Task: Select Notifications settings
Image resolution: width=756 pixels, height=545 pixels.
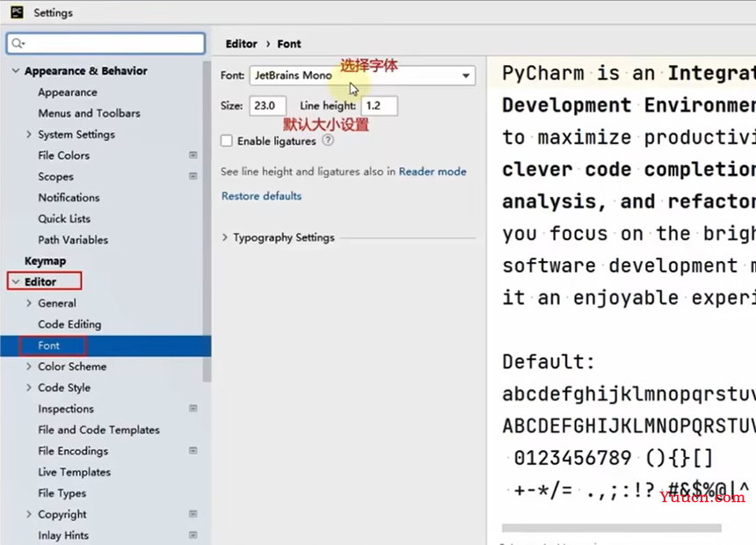Action: [69, 198]
